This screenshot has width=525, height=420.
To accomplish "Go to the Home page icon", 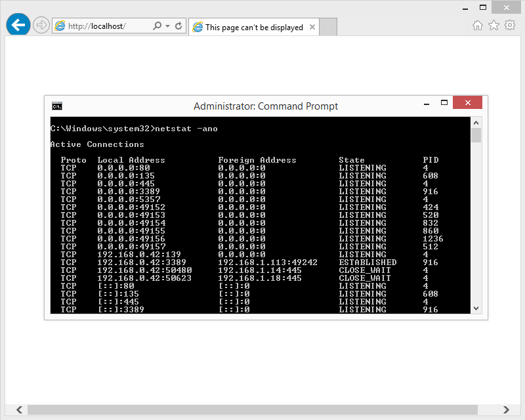I will [x=478, y=26].
